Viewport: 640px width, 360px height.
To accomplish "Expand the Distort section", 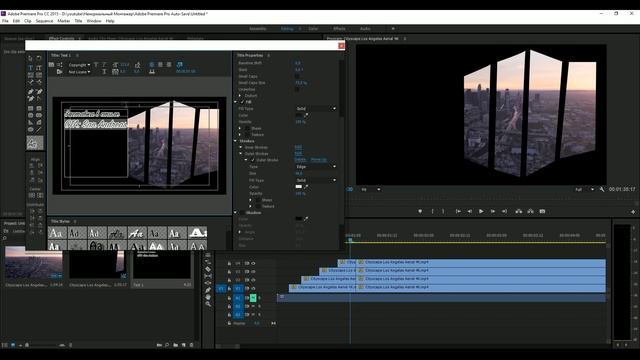I will point(240,96).
